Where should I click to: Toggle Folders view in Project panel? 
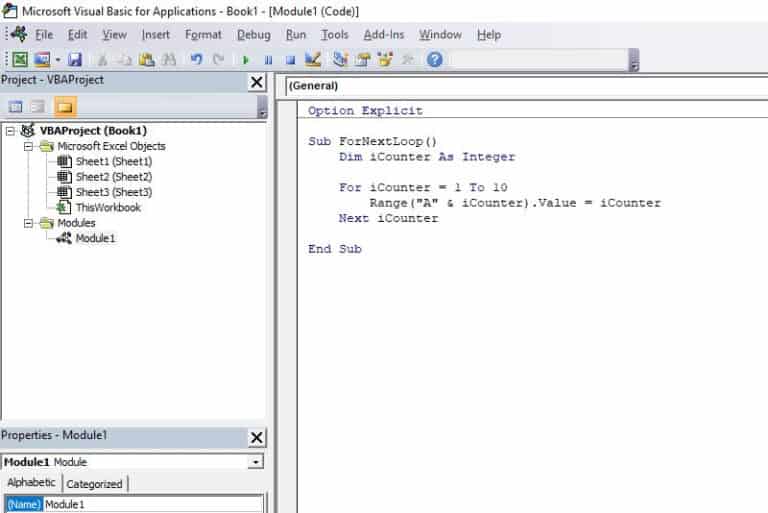[65, 107]
